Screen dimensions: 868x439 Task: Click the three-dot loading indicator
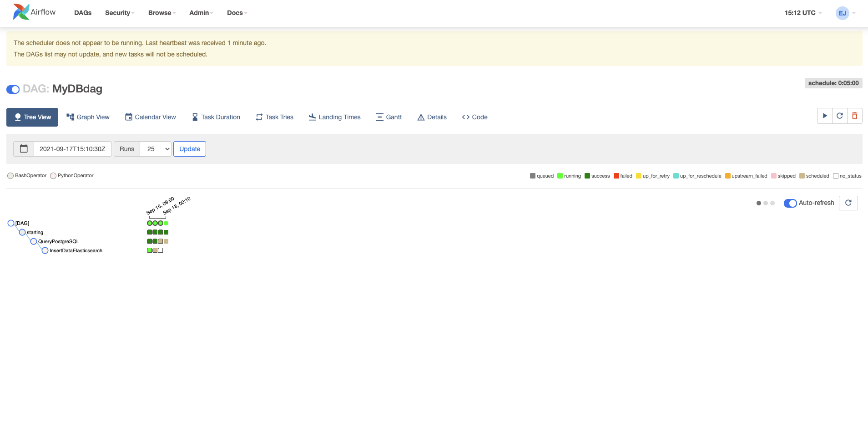[x=766, y=203]
